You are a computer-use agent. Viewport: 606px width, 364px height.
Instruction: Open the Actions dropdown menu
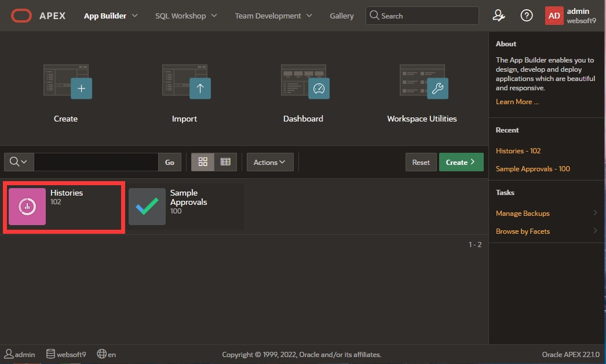270,162
